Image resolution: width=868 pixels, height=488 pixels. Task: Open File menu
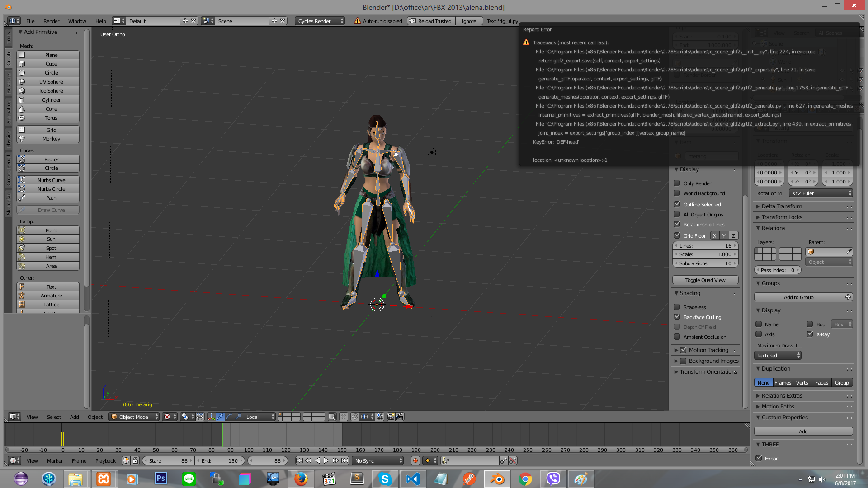pos(30,21)
